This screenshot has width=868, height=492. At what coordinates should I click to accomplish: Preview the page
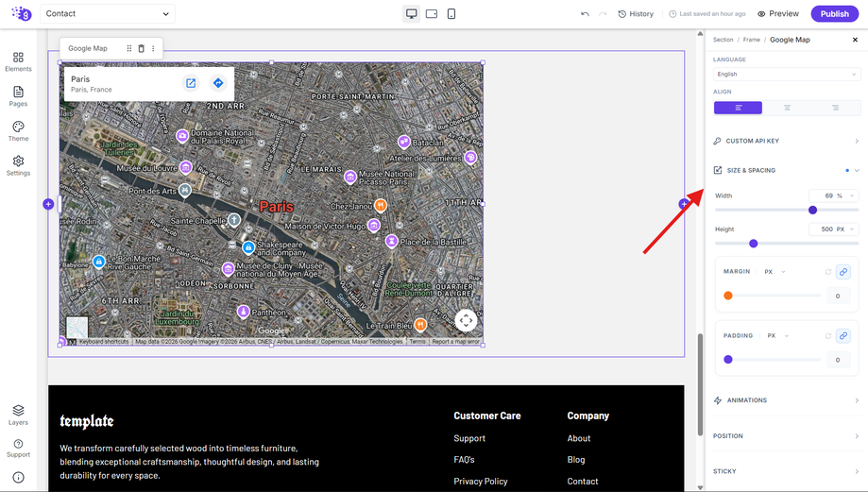tap(778, 14)
